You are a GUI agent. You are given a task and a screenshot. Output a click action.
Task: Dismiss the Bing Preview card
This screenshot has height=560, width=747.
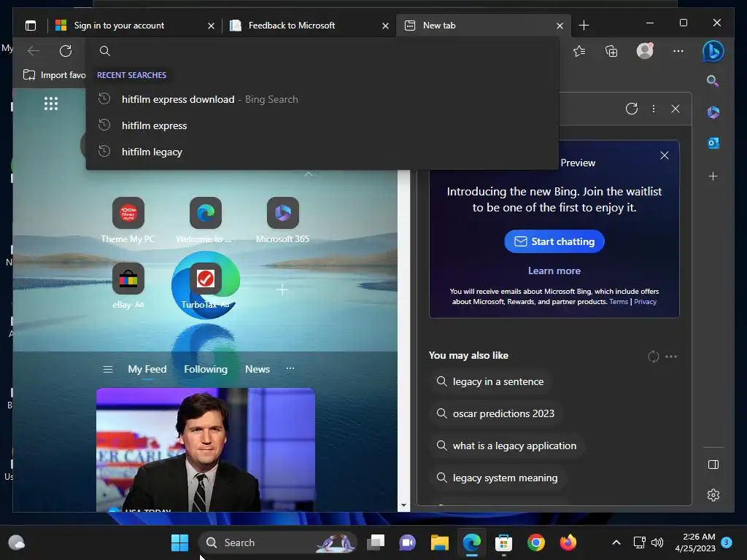click(665, 156)
